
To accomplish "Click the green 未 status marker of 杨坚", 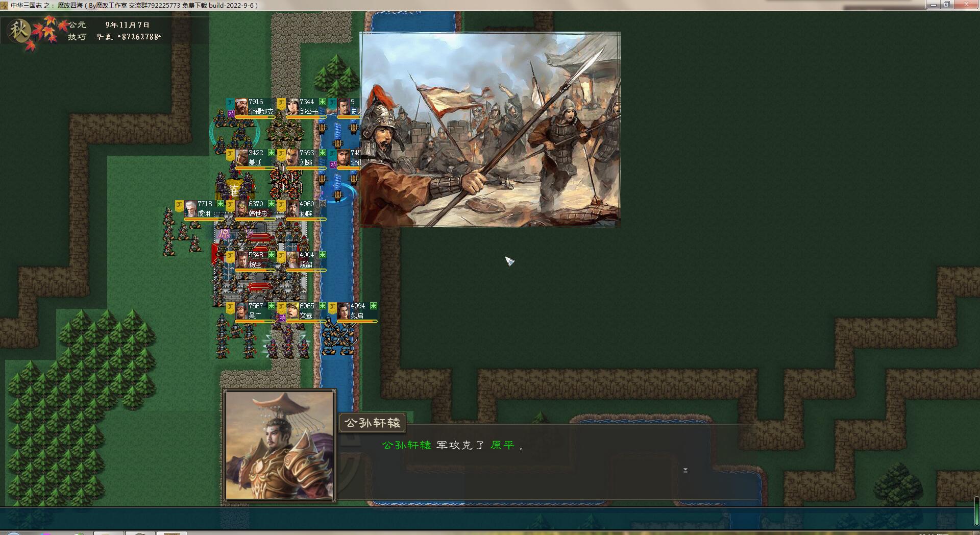I will 272,255.
